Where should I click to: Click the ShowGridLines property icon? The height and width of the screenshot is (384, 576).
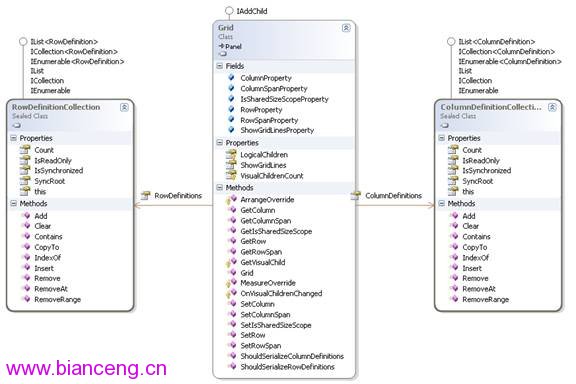[x=231, y=165]
